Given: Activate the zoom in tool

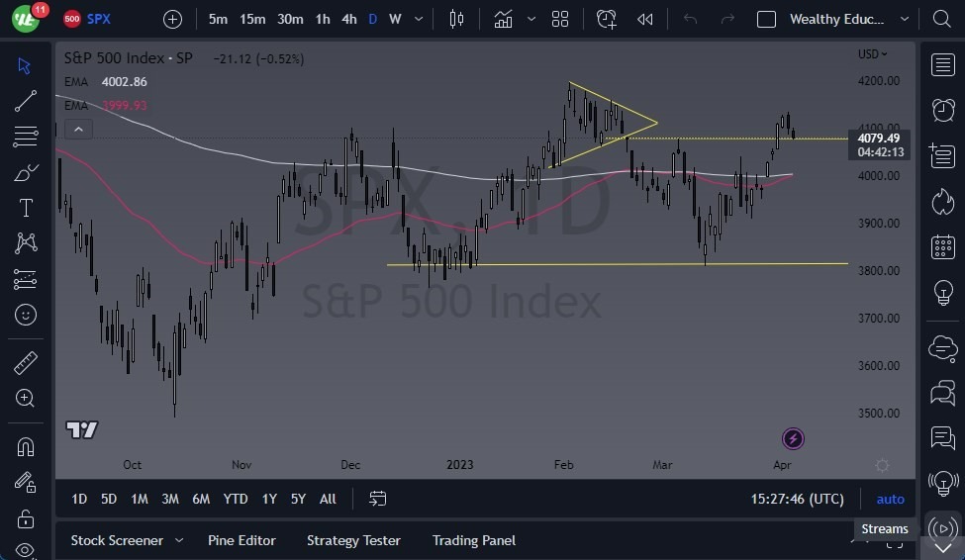Looking at the screenshot, I should pos(25,398).
